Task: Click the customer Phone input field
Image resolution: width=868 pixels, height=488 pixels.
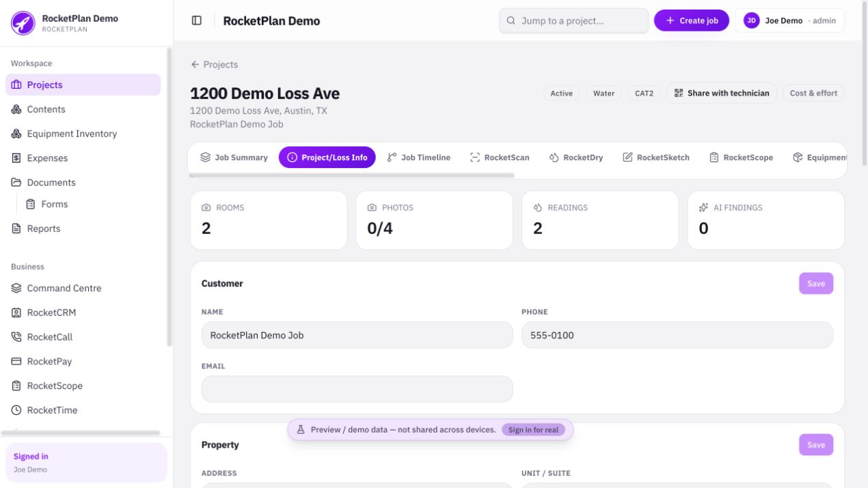Action: tap(677, 335)
